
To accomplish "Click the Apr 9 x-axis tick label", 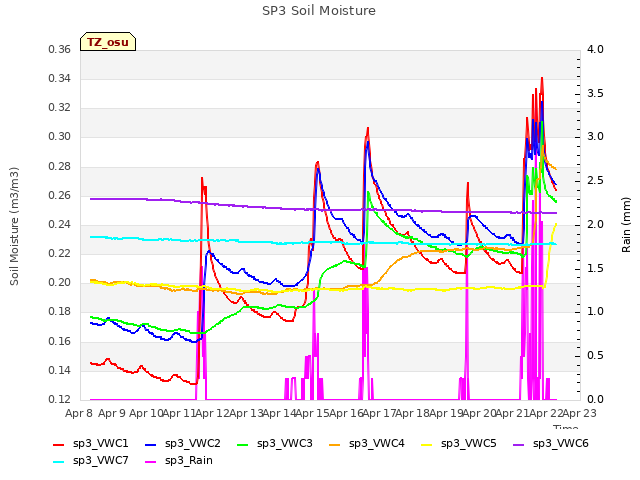I will pyautogui.click(x=112, y=413).
